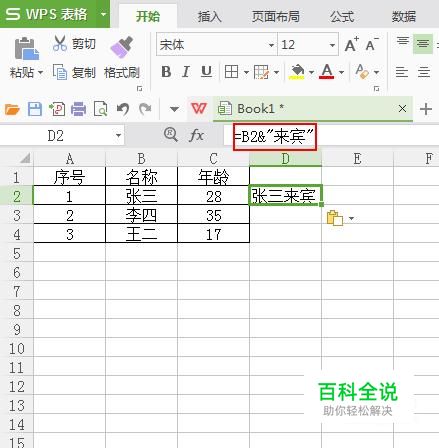
Task: Align text left
Action: (402, 72)
